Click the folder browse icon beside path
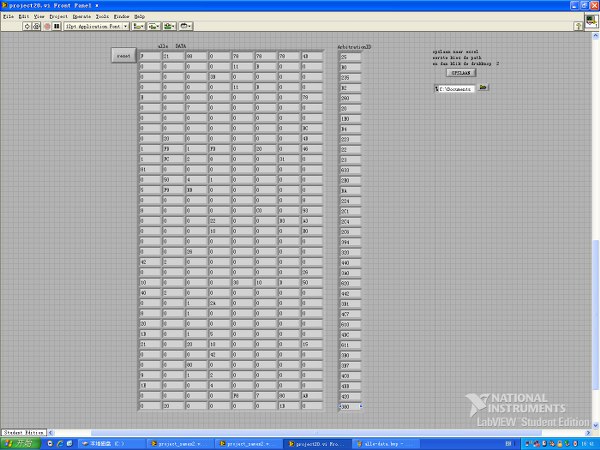600x450 pixels. (x=483, y=88)
